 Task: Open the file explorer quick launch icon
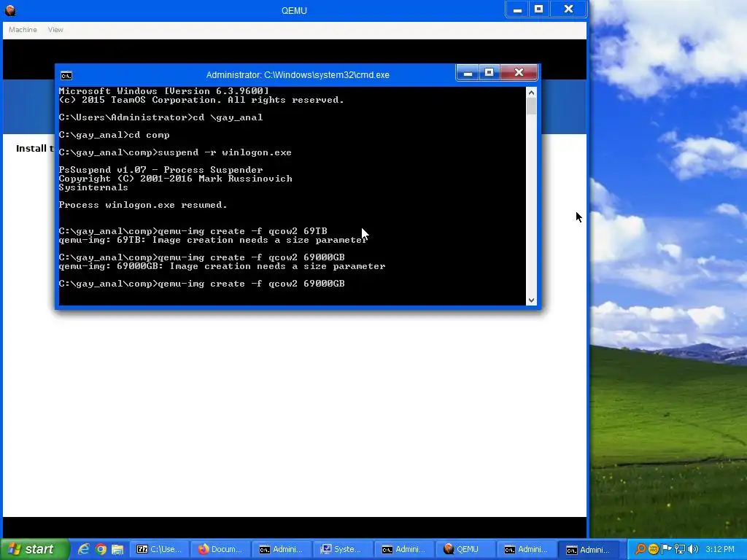[117, 549]
